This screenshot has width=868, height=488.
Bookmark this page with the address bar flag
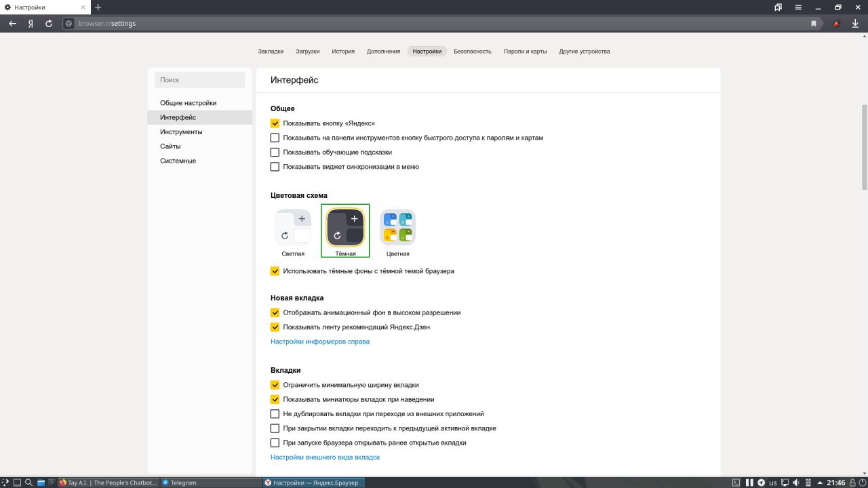pos(814,23)
